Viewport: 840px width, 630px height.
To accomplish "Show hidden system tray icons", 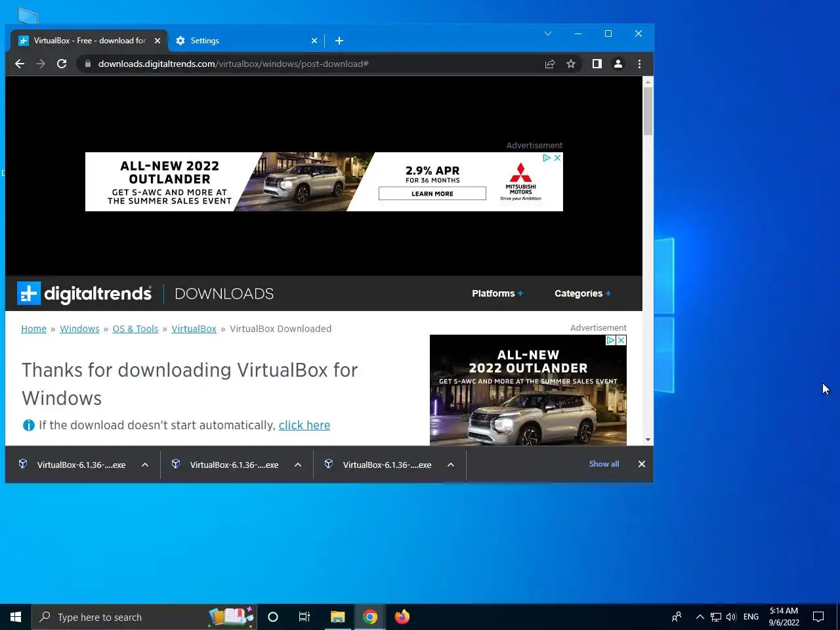I will point(700,617).
